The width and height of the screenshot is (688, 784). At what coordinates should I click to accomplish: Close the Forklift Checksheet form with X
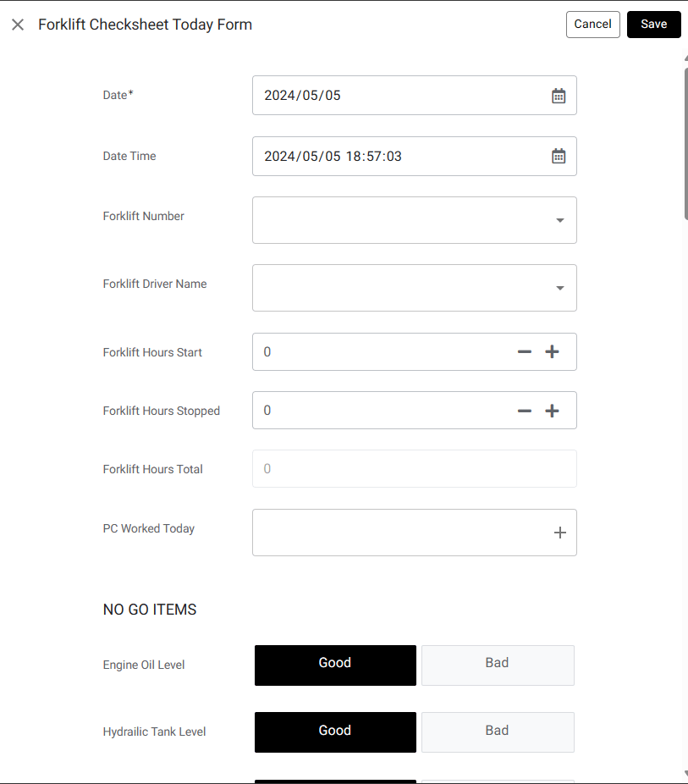[18, 25]
